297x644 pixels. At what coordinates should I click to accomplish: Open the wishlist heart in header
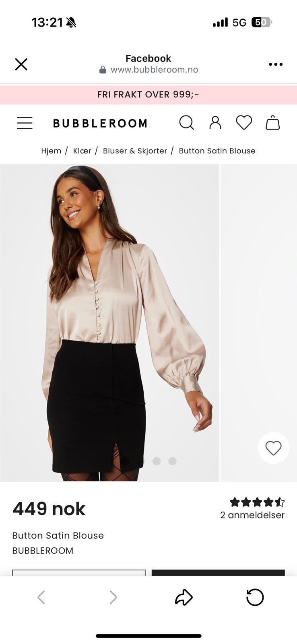click(x=244, y=123)
